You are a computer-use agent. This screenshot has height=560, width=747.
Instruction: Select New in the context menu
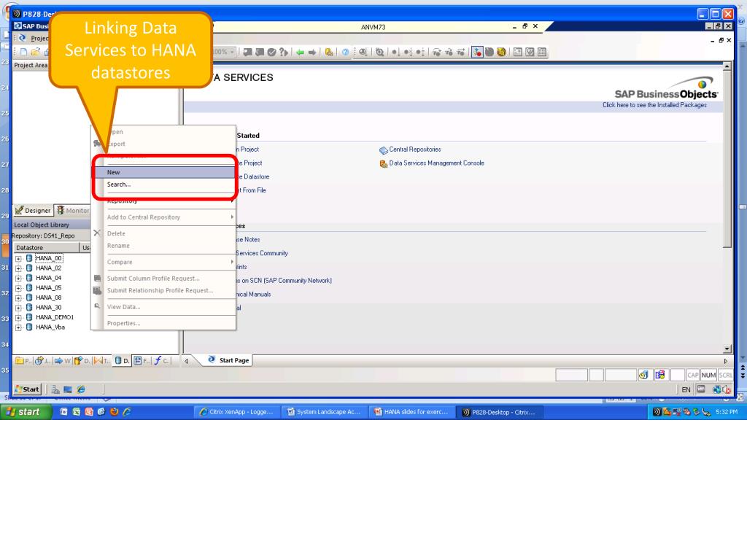(x=164, y=172)
